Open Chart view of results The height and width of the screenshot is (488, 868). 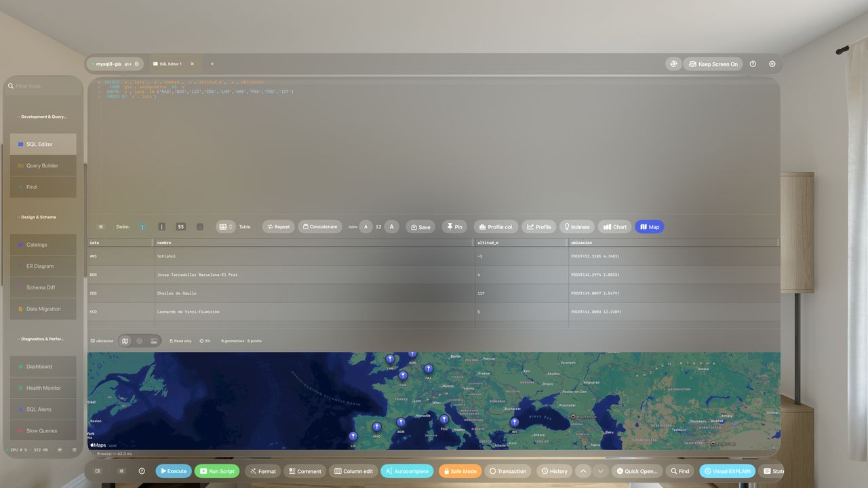tap(615, 227)
